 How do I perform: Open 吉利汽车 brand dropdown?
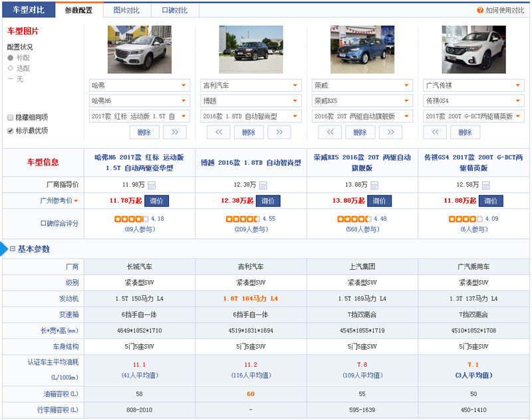(251, 86)
